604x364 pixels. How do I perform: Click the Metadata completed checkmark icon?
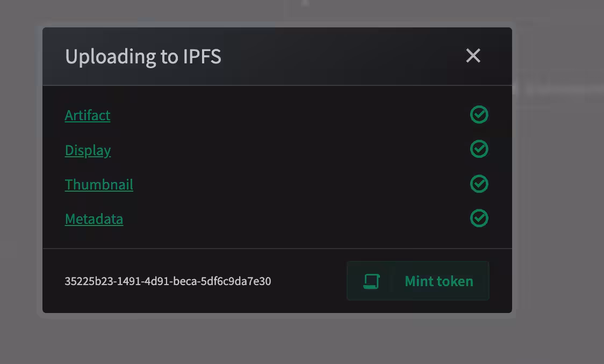[479, 218]
